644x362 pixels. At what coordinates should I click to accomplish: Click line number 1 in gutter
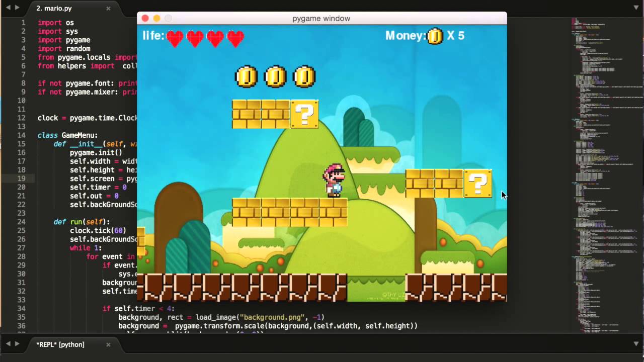tap(23, 23)
